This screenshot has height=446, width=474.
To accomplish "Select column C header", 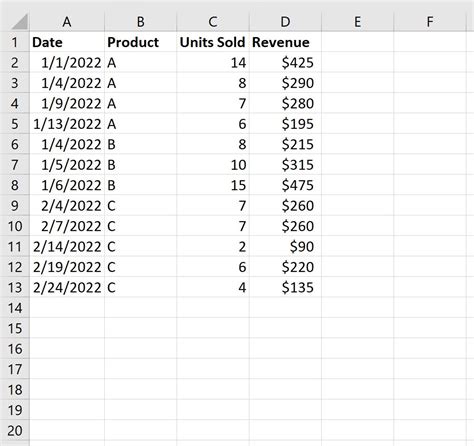I will 213,22.
